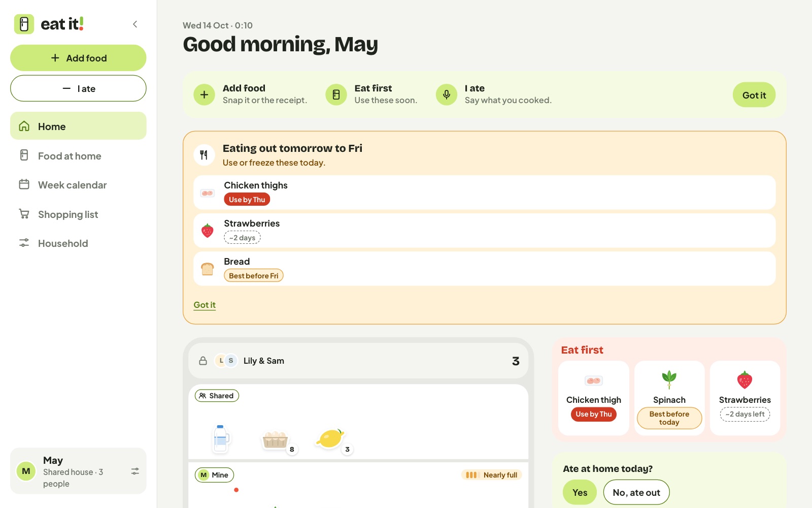Click the ~2 days badge on Strawberries

point(242,238)
